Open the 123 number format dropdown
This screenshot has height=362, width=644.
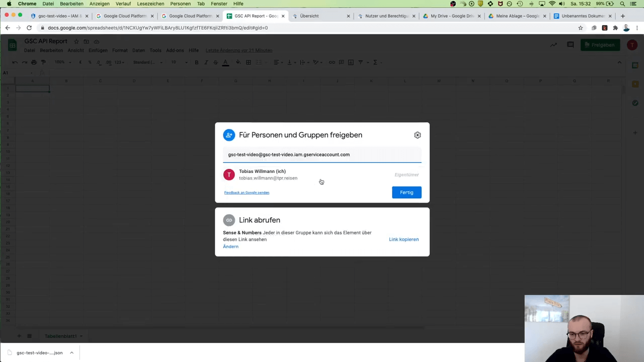119,62
